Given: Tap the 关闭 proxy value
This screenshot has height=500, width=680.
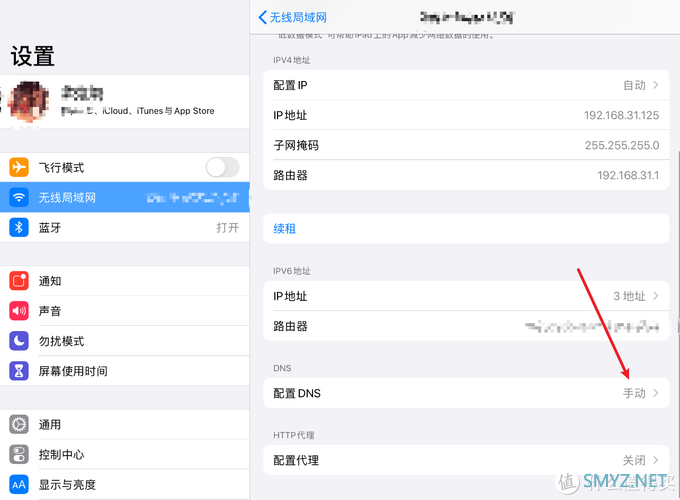Looking at the screenshot, I should tap(634, 460).
